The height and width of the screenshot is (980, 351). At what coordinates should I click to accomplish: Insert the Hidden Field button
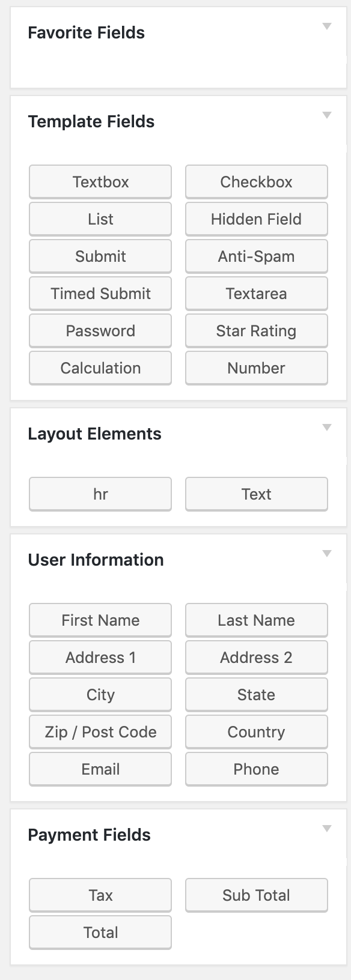pyautogui.click(x=257, y=219)
